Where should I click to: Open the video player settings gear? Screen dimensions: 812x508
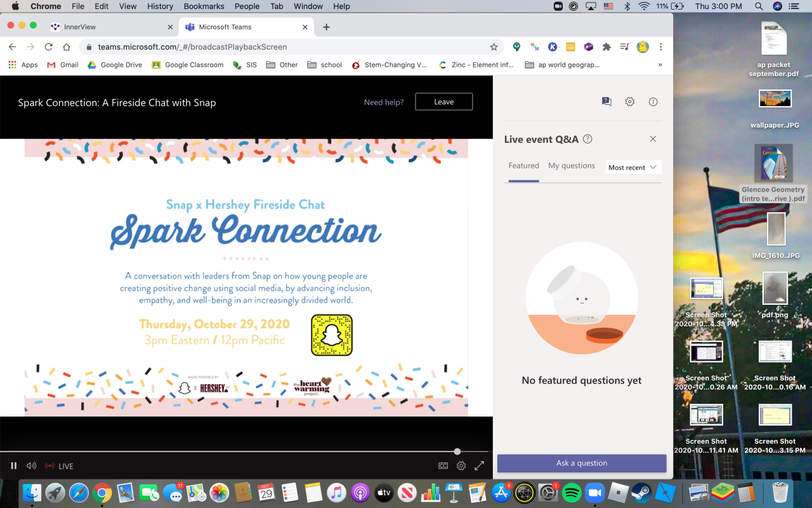(x=461, y=465)
